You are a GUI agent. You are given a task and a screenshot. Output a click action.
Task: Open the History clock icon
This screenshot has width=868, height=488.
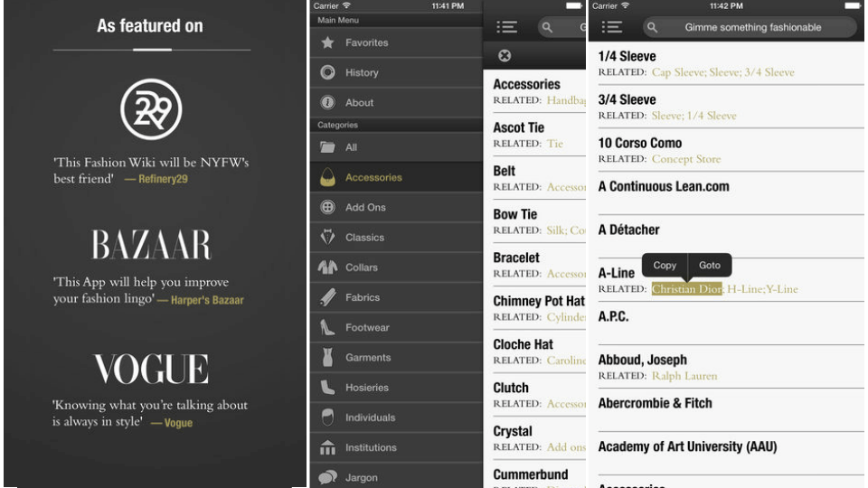click(x=327, y=72)
